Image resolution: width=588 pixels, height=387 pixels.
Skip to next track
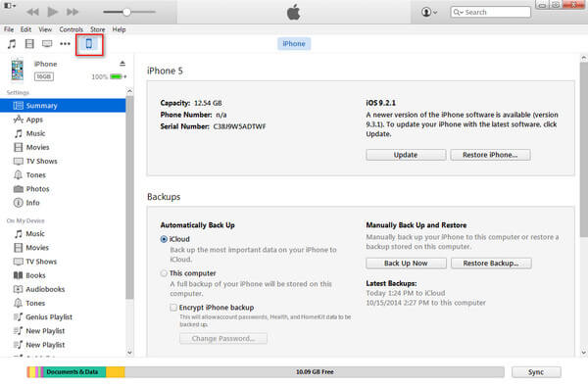[73, 12]
